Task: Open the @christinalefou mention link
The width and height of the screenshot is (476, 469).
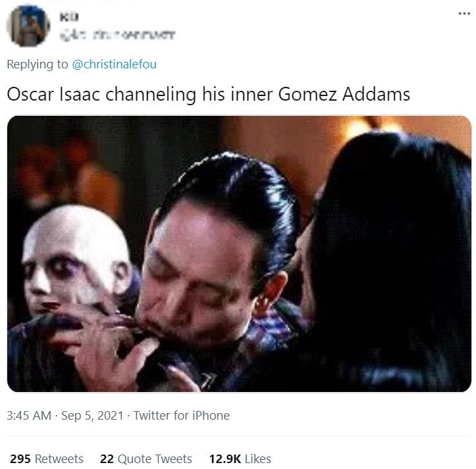Action: point(114,64)
